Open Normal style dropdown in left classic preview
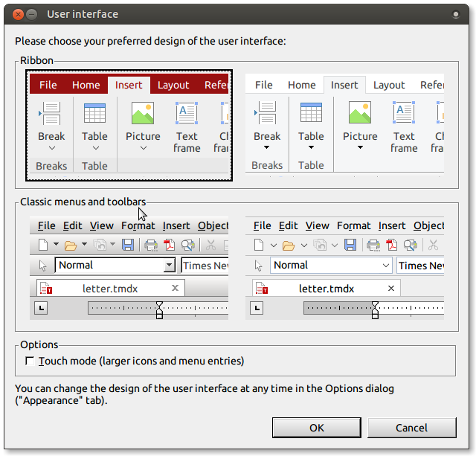Image resolution: width=476 pixels, height=456 pixels. click(x=169, y=266)
